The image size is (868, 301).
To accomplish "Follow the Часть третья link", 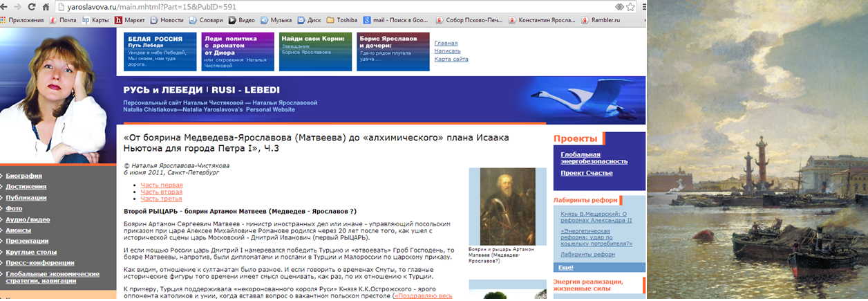I will point(161,199).
